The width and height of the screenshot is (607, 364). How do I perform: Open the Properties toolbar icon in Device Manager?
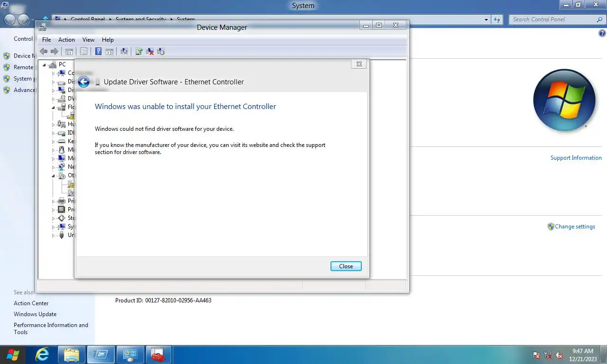pyautogui.click(x=84, y=52)
